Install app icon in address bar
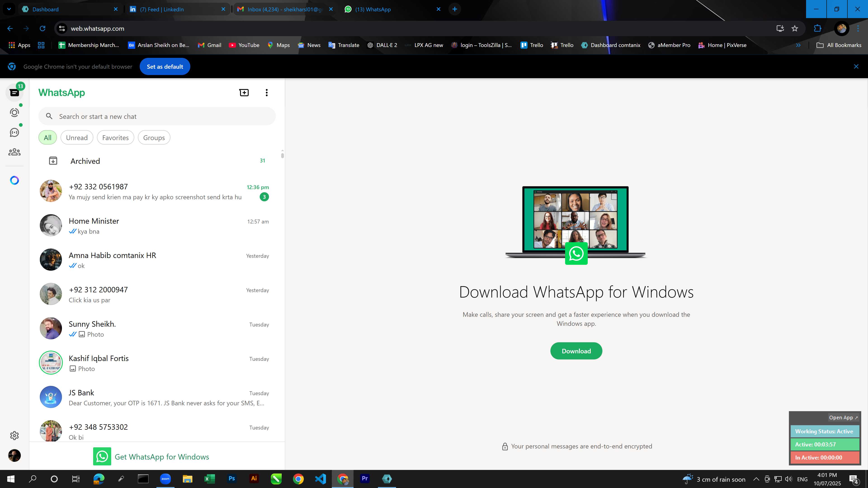Viewport: 868px width, 488px height. coord(780,29)
